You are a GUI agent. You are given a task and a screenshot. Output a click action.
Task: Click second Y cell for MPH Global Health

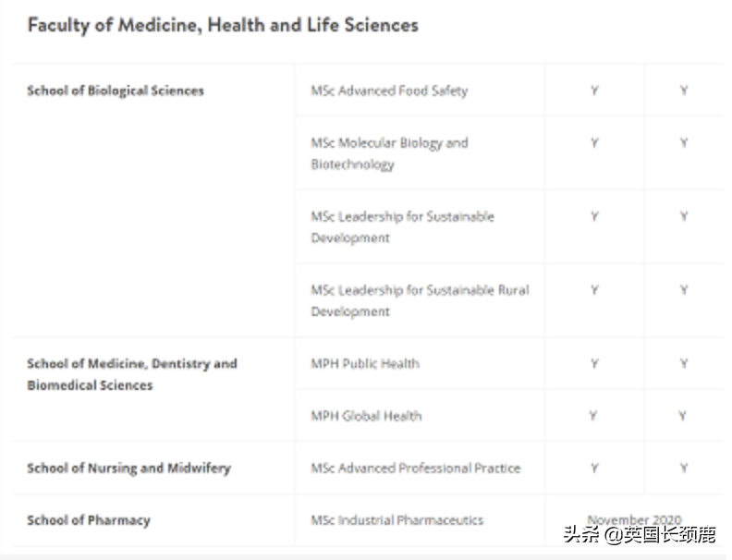click(x=684, y=416)
